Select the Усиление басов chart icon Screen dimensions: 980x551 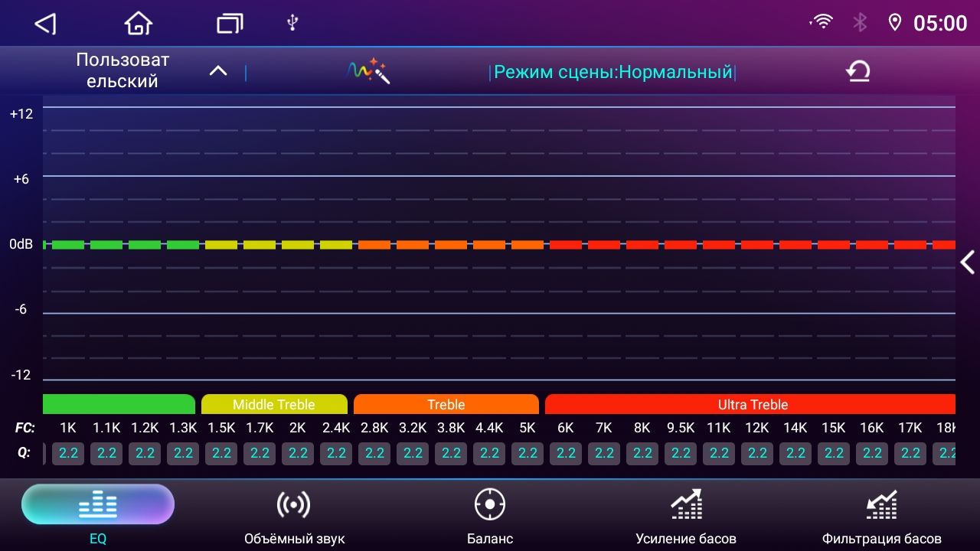coord(685,504)
